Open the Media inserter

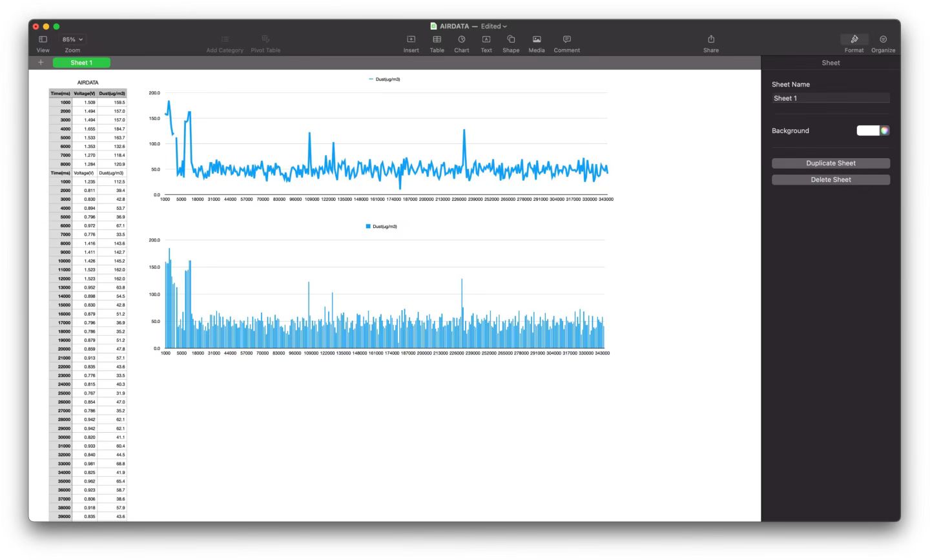(x=537, y=39)
